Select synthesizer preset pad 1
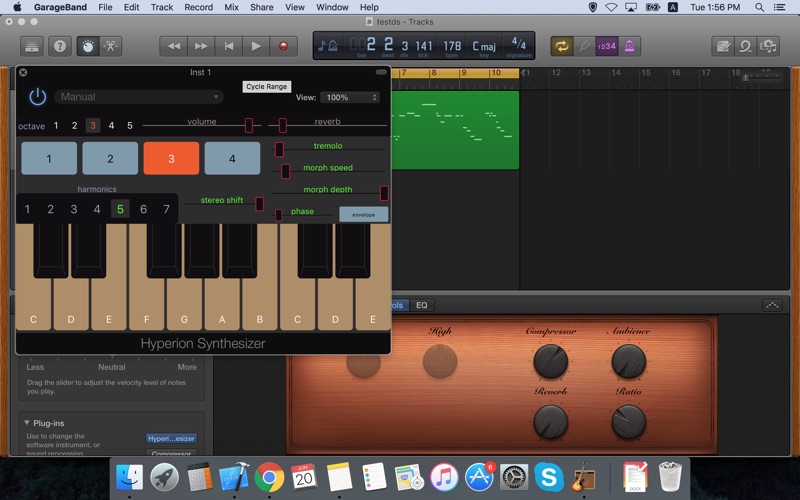 (49, 159)
